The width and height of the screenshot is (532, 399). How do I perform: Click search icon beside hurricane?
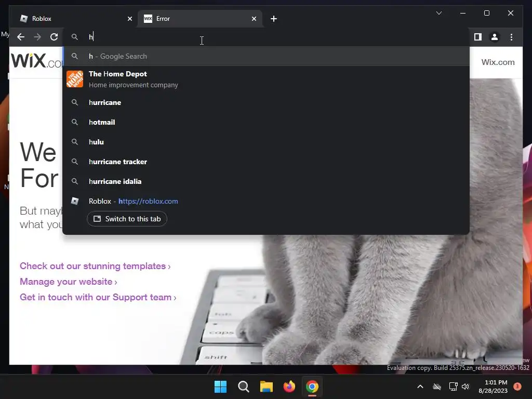[75, 102]
